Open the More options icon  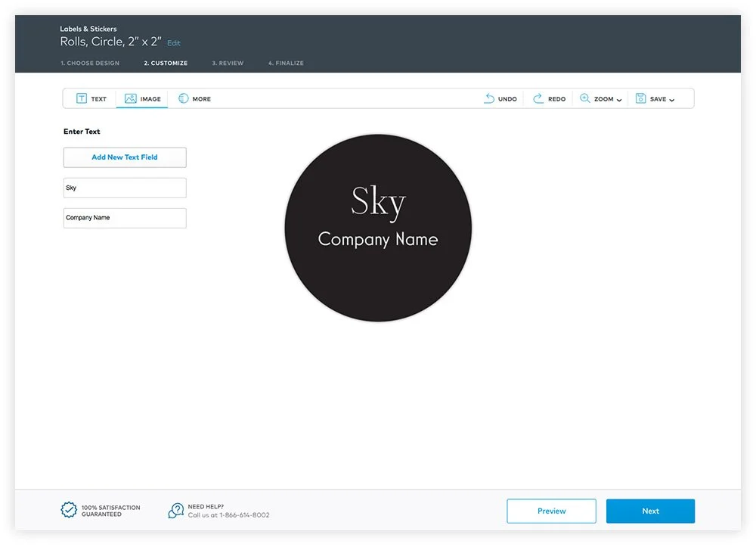[x=183, y=98]
